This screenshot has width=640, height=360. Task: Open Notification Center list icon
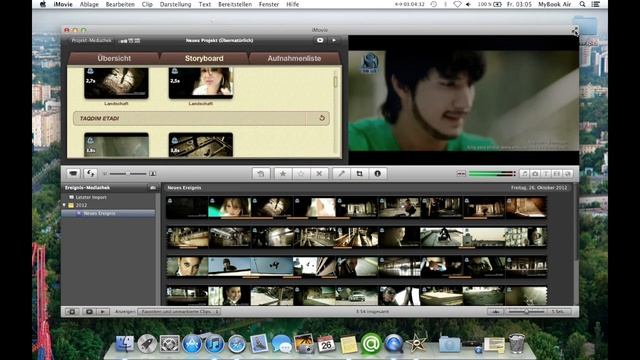pos(596,4)
